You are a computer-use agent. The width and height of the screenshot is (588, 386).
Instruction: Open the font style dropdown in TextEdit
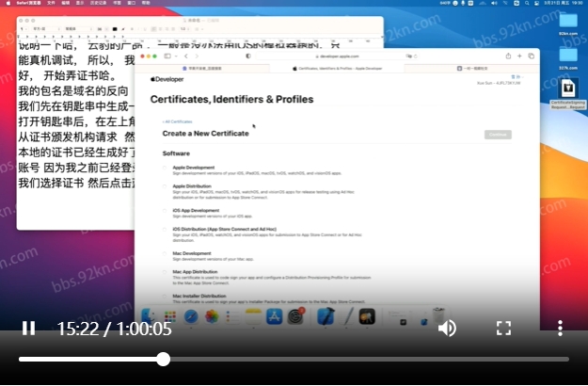(78, 29)
